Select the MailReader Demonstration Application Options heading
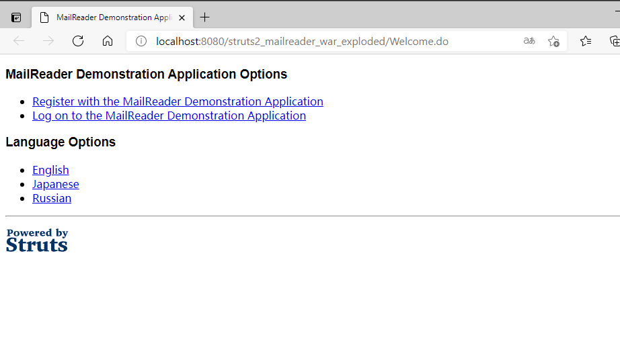 tap(147, 75)
